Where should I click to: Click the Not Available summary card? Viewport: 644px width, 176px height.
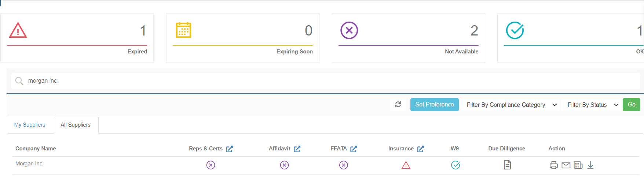pyautogui.click(x=408, y=38)
